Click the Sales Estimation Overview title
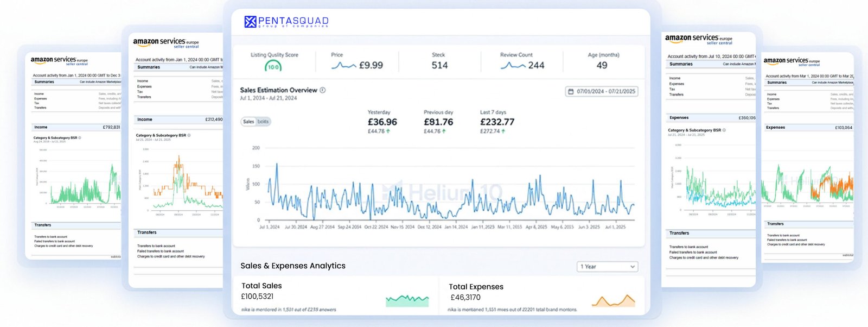868x327 pixels. point(278,90)
